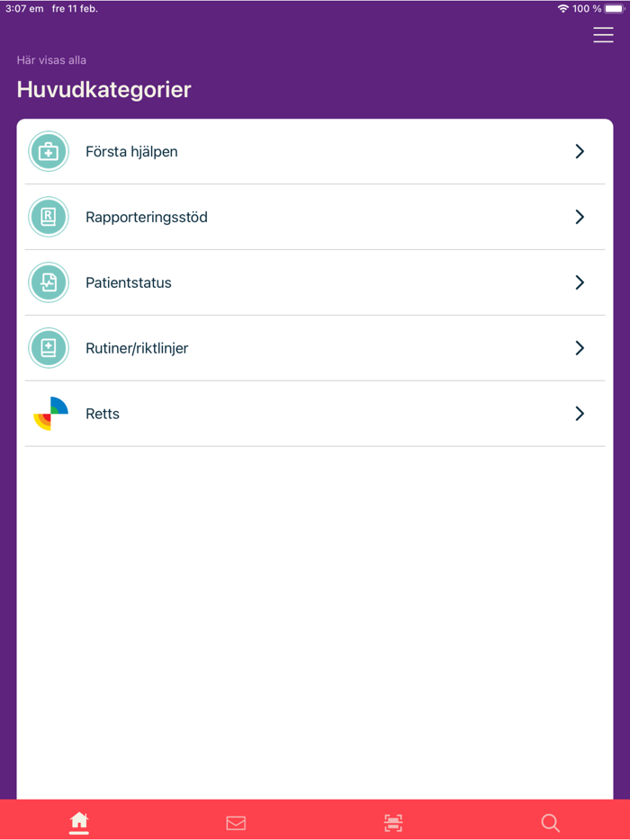Go to the home tab

79,822
